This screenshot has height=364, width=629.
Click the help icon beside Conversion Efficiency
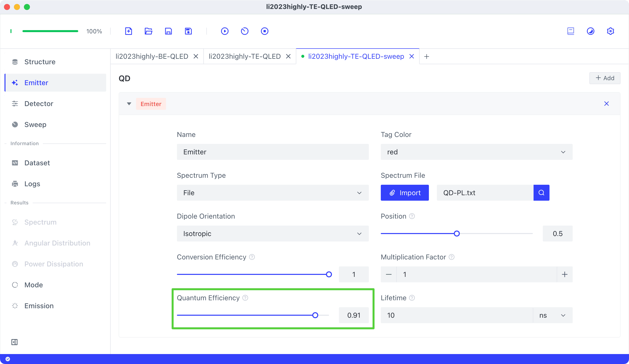(252, 257)
